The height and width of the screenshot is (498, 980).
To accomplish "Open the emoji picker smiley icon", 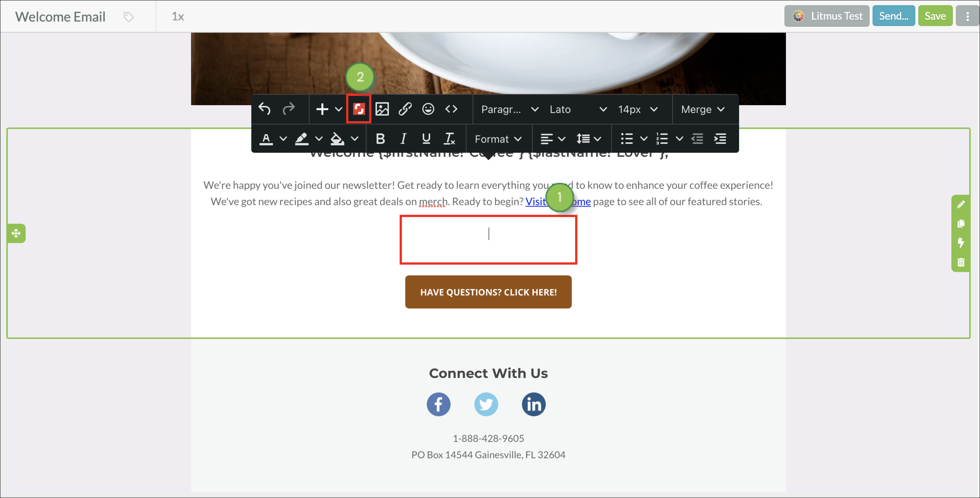I will [428, 109].
